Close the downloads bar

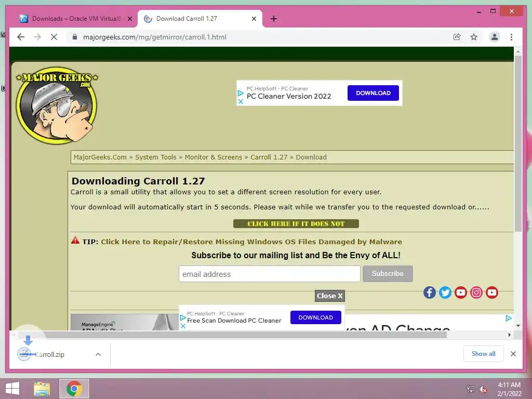[x=513, y=354]
